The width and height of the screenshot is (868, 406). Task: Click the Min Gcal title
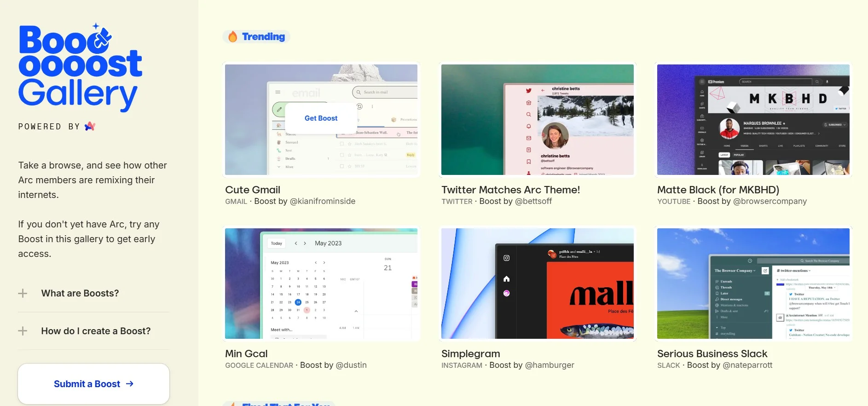click(x=246, y=354)
